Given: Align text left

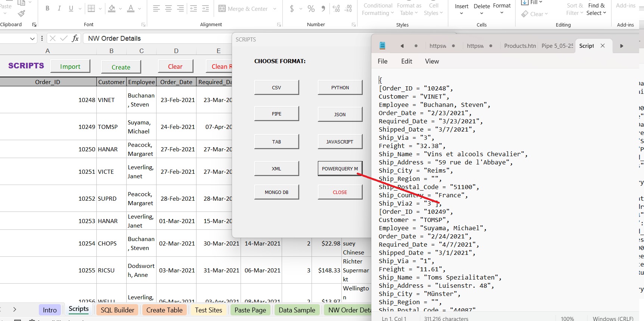Looking at the screenshot, I should (157, 8).
